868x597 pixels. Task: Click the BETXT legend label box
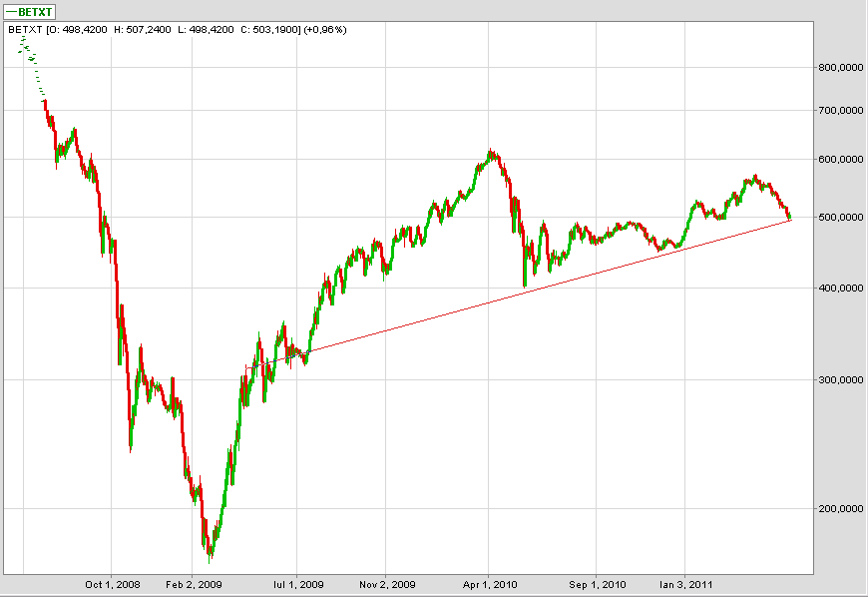[x=30, y=12]
